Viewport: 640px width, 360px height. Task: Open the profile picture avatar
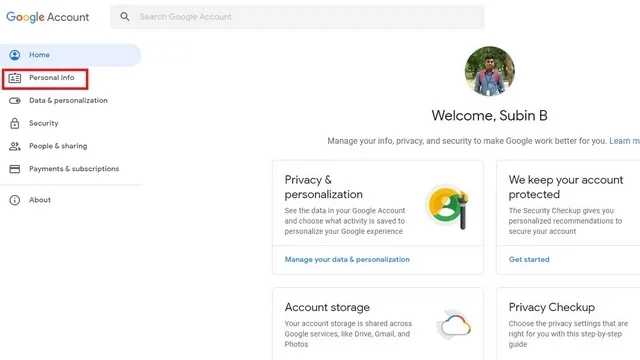489,71
